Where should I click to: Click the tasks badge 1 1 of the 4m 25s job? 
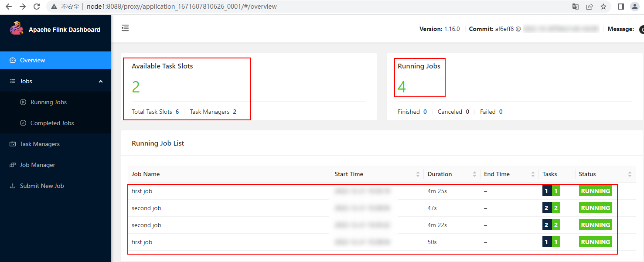(551, 191)
